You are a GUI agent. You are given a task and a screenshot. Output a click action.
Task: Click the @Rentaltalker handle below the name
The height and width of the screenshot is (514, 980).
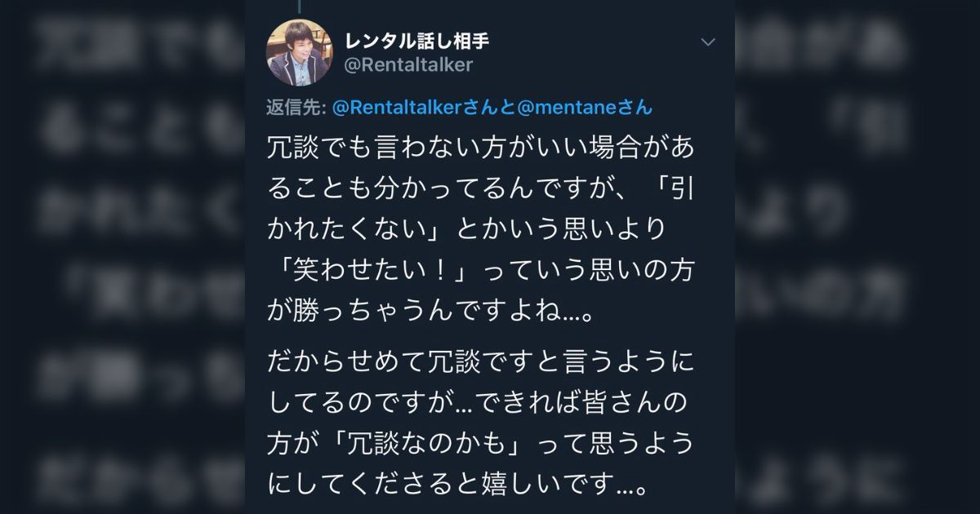(x=409, y=65)
